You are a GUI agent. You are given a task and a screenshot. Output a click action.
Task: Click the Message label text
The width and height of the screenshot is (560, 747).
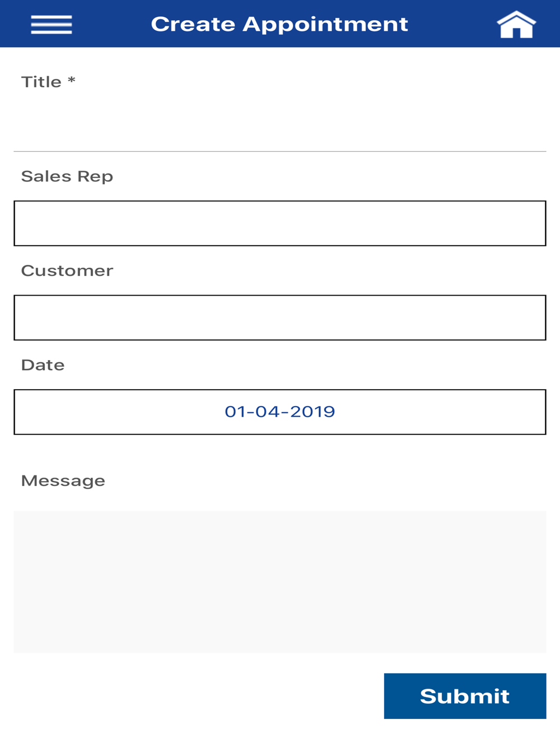tap(63, 481)
